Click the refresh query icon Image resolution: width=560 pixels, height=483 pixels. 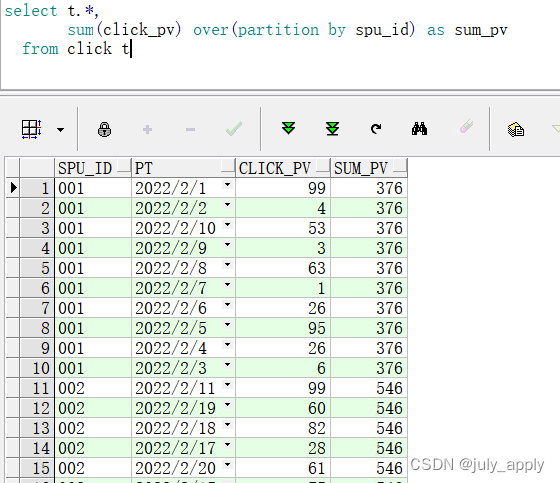[376, 129]
